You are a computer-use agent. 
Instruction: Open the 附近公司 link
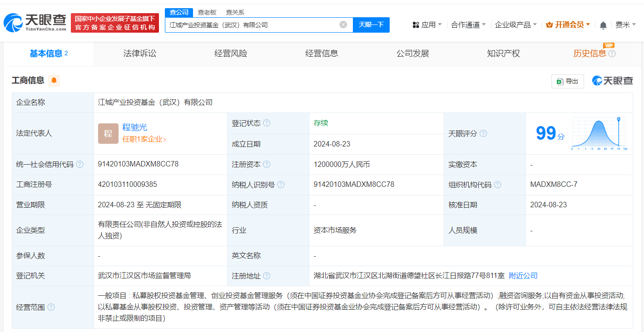523,276
